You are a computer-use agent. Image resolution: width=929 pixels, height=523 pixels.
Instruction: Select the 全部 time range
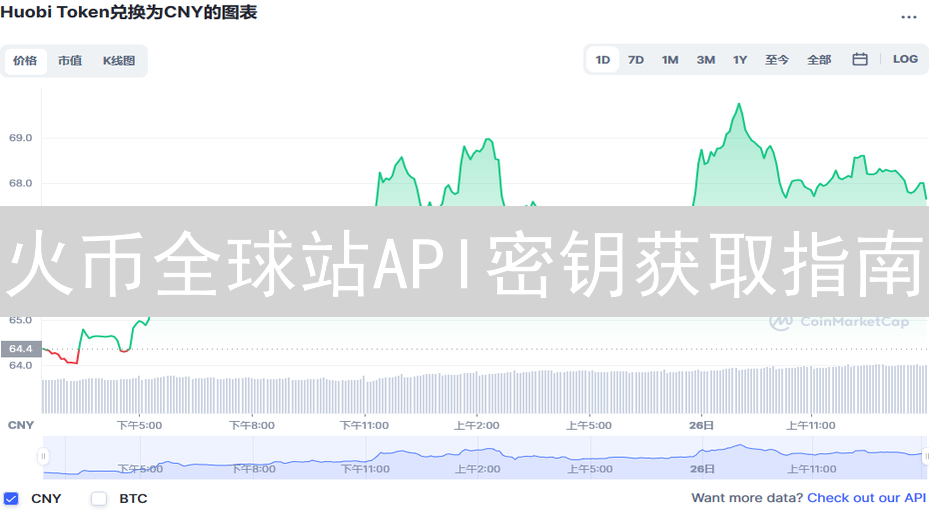(x=819, y=60)
